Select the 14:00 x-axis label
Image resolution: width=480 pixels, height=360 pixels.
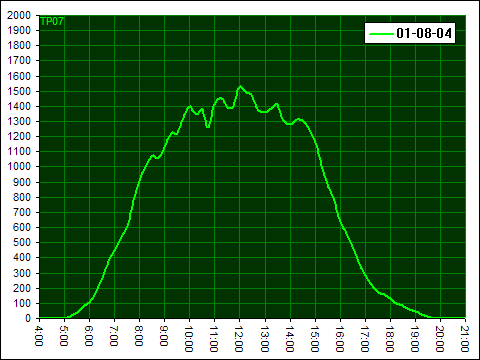click(x=289, y=339)
